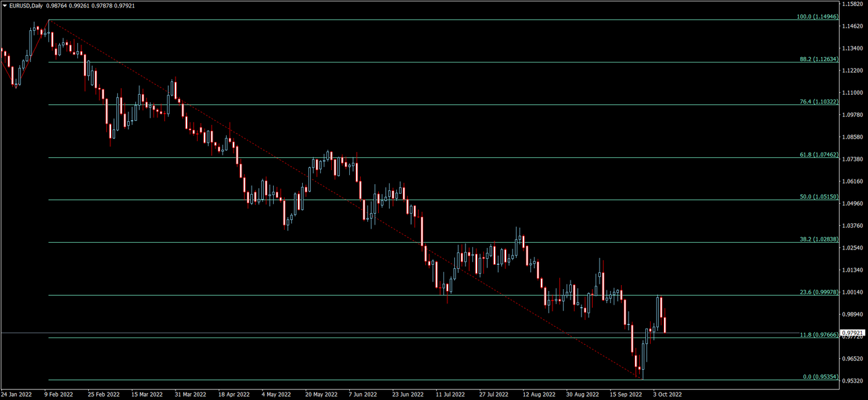Click the 0.0 (0.95354) Fibonacci label
The height and width of the screenshot is (400, 868).
820,377
